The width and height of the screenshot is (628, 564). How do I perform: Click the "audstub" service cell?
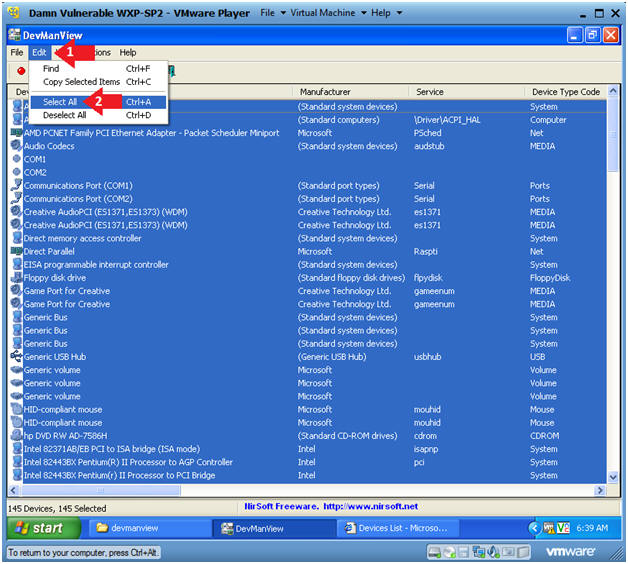click(x=429, y=146)
